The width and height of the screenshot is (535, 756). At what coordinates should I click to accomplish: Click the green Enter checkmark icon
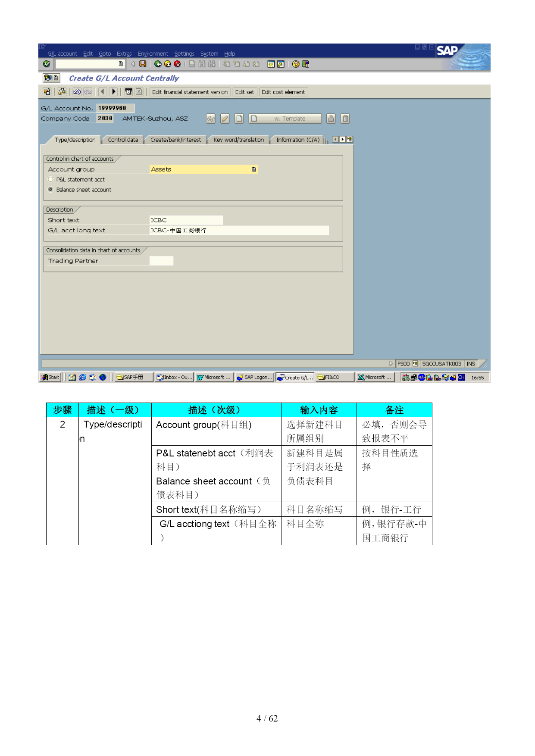point(47,64)
